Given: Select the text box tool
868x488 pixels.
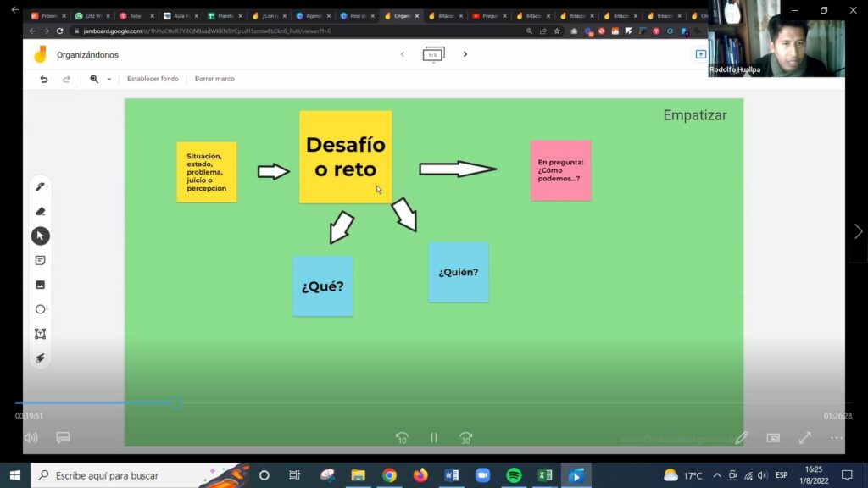Looking at the screenshot, I should tap(40, 334).
